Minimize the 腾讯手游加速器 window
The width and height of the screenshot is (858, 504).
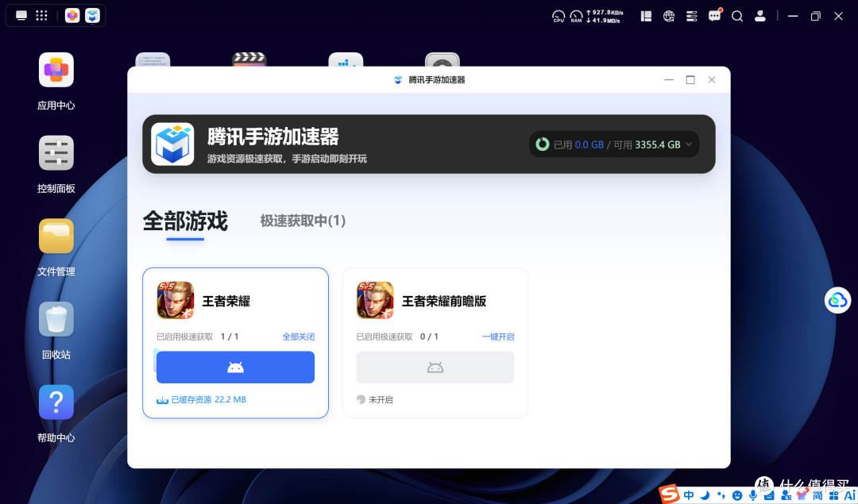(x=669, y=80)
